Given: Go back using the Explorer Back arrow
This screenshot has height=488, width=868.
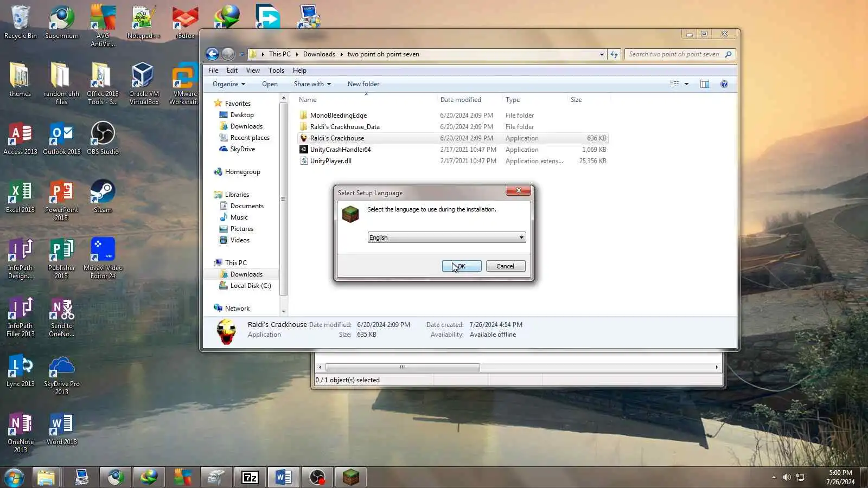Looking at the screenshot, I should pyautogui.click(x=212, y=54).
